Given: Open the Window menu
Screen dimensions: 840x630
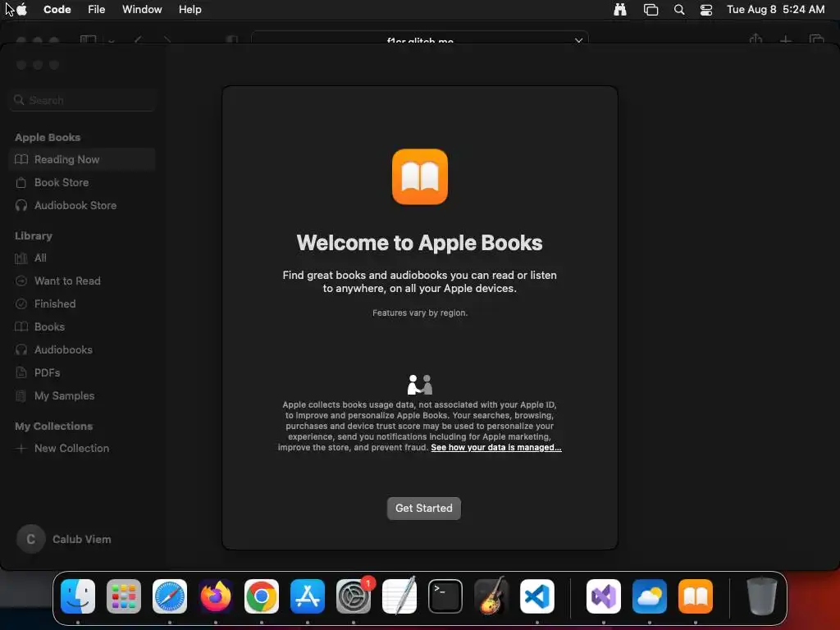Looking at the screenshot, I should [142, 9].
